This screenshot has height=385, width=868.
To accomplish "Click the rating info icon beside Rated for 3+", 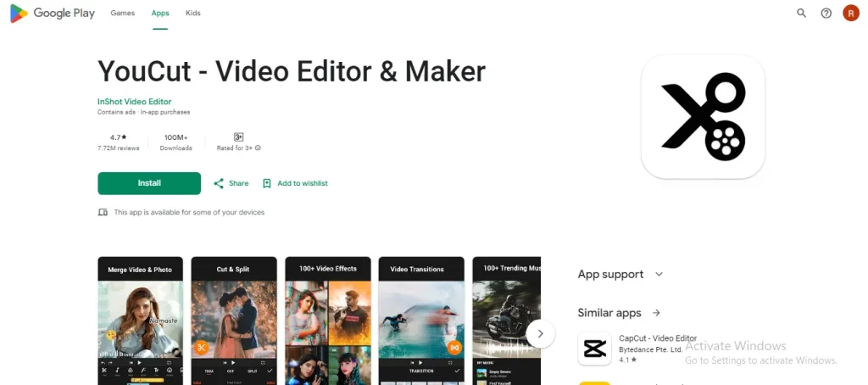I will [x=258, y=148].
